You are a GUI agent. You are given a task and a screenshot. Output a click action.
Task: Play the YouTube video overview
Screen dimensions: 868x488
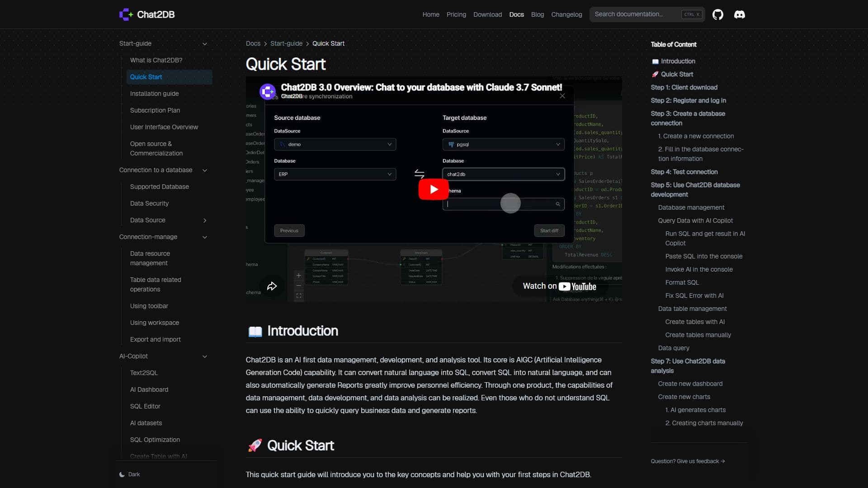[434, 189]
